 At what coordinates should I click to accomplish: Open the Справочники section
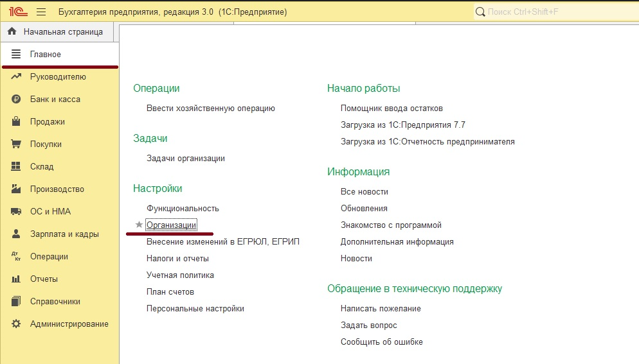(x=60, y=301)
